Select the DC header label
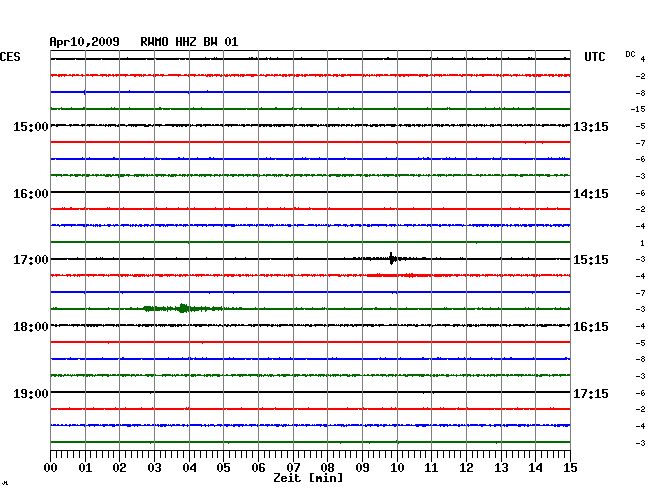The image size is (650, 494). click(x=630, y=54)
